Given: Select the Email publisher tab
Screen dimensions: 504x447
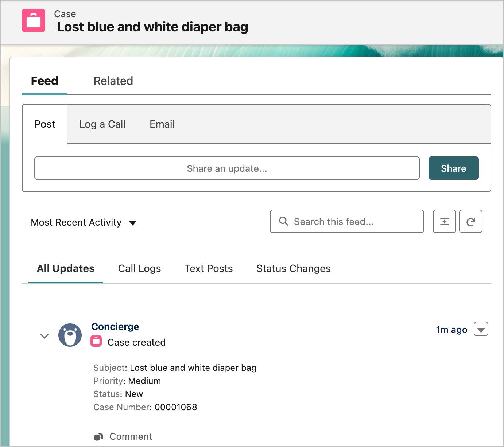Looking at the screenshot, I should (x=162, y=124).
